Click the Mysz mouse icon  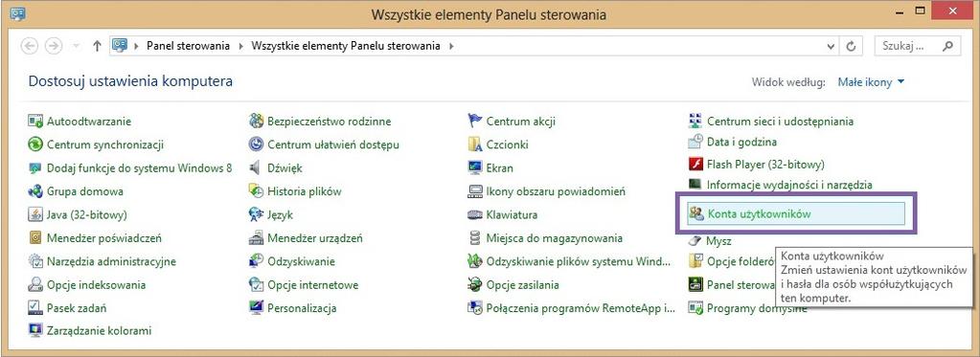click(695, 240)
